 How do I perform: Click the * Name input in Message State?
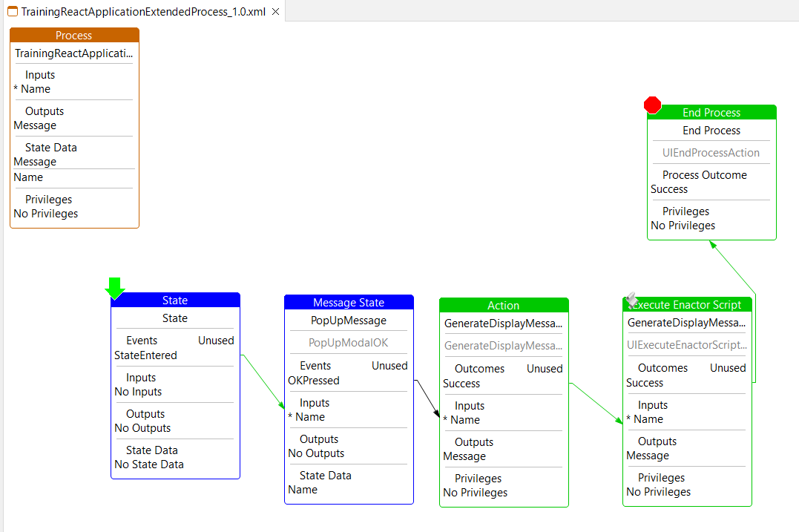coord(306,417)
